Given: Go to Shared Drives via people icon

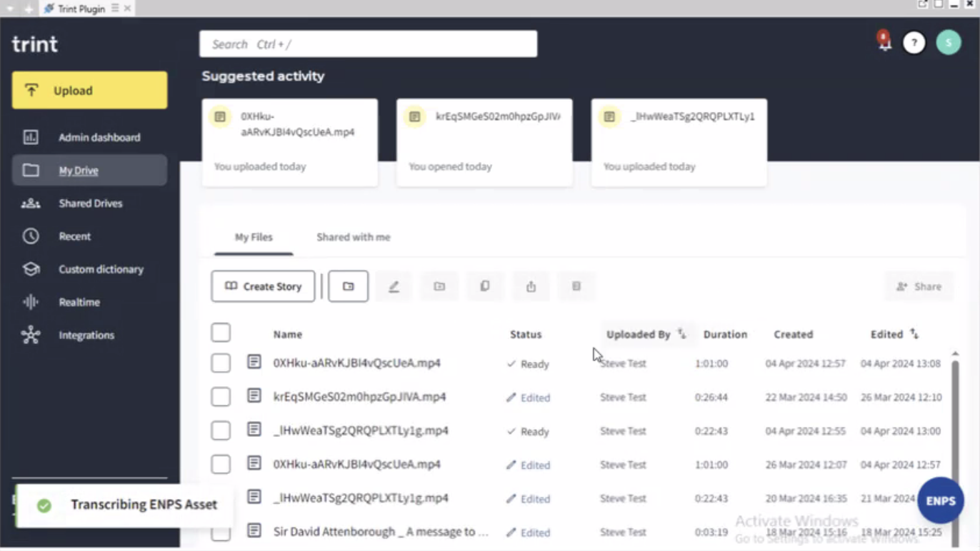Looking at the screenshot, I should coord(31,203).
